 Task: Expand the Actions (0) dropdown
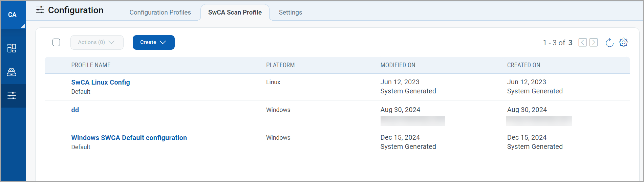pyautogui.click(x=96, y=43)
